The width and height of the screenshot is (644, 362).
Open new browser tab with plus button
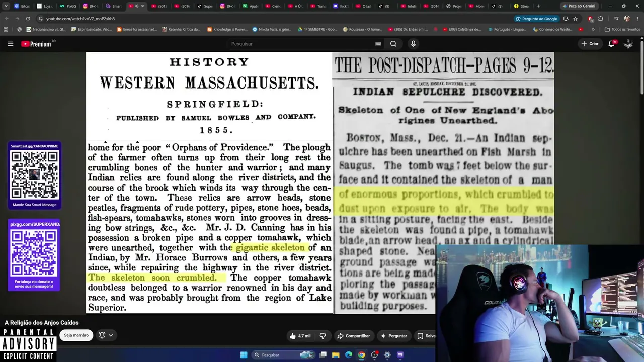click(538, 6)
